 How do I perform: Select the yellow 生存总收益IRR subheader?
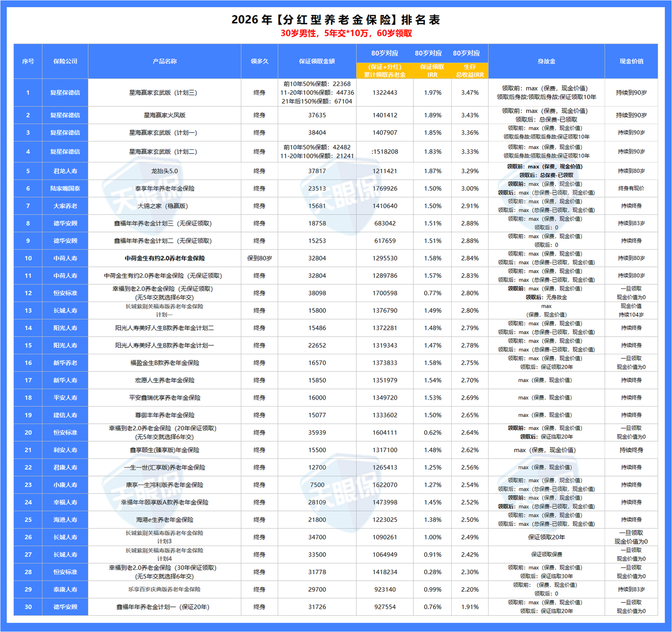tap(469, 70)
